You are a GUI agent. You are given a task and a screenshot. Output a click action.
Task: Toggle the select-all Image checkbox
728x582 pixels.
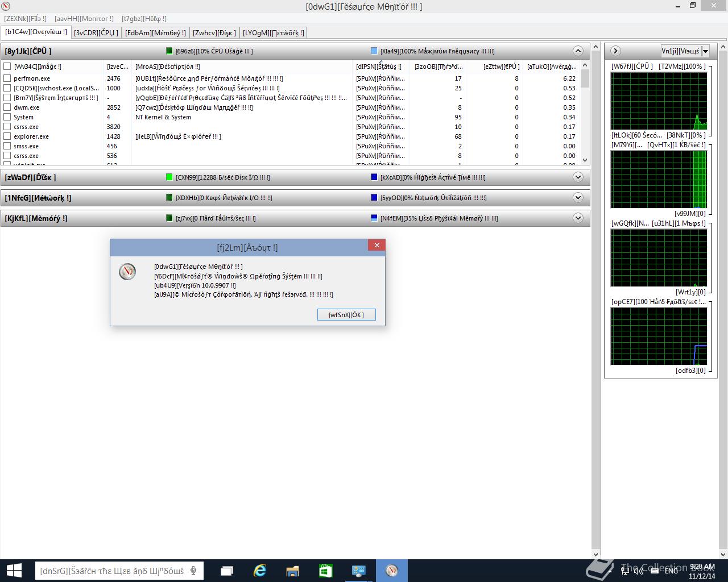[7, 66]
